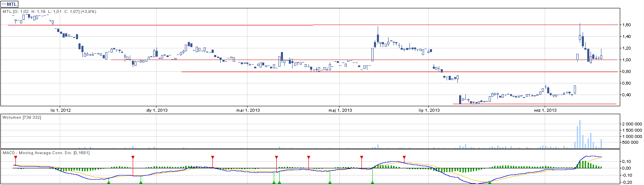Click the -0,10 MACD axis label
Image resolution: width=644 pixels, height=185 pixels.
627,175
